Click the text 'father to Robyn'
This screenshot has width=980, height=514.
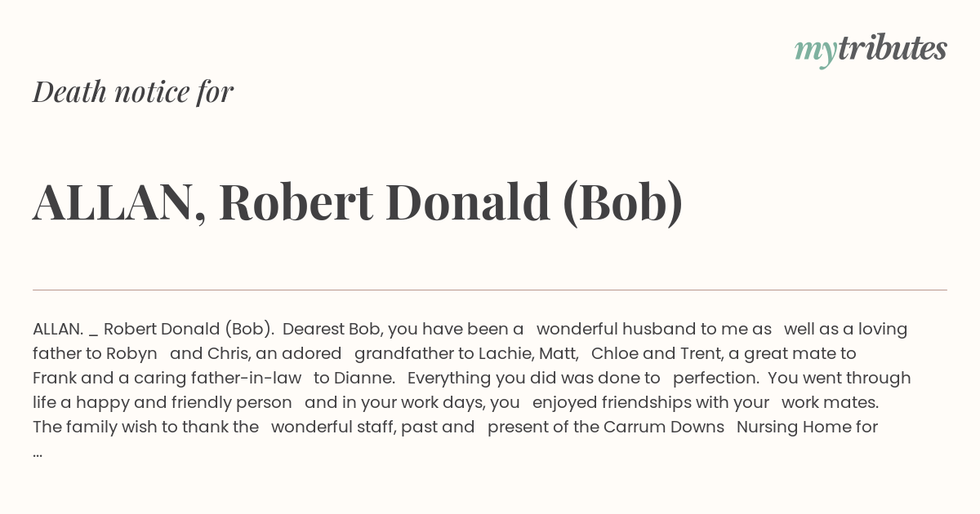coord(95,354)
